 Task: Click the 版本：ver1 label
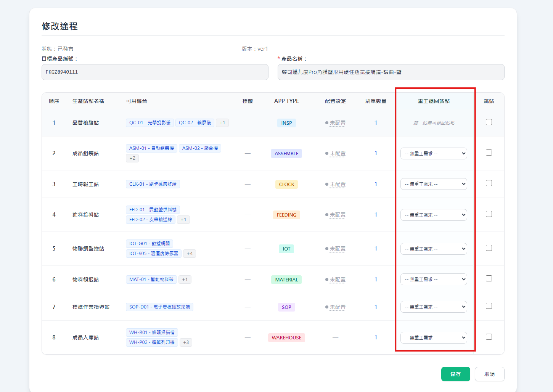click(255, 49)
